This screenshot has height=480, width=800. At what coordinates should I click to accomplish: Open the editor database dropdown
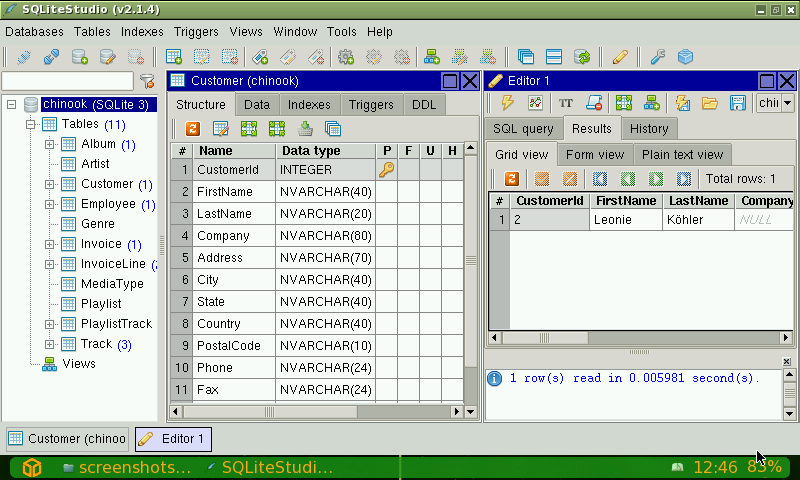click(x=787, y=103)
